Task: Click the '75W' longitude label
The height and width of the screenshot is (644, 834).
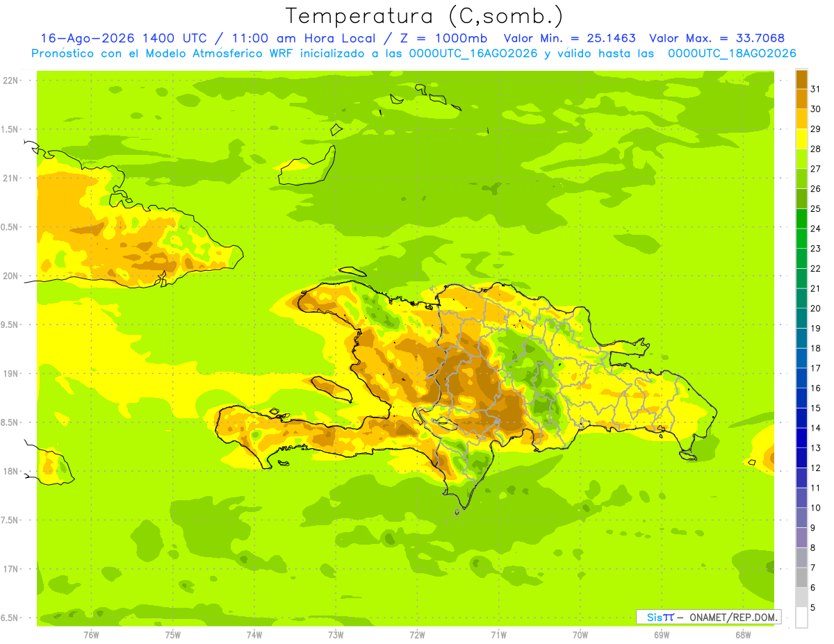Action: point(173,635)
